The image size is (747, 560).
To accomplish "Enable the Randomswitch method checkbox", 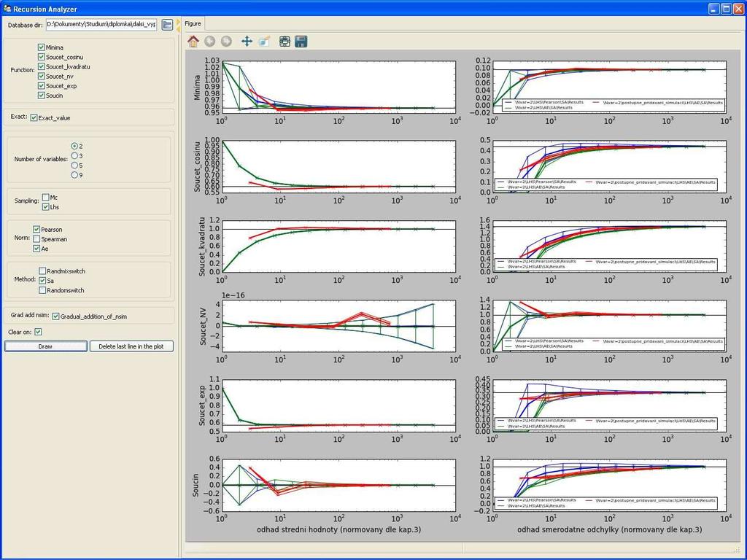I will pyautogui.click(x=42, y=290).
